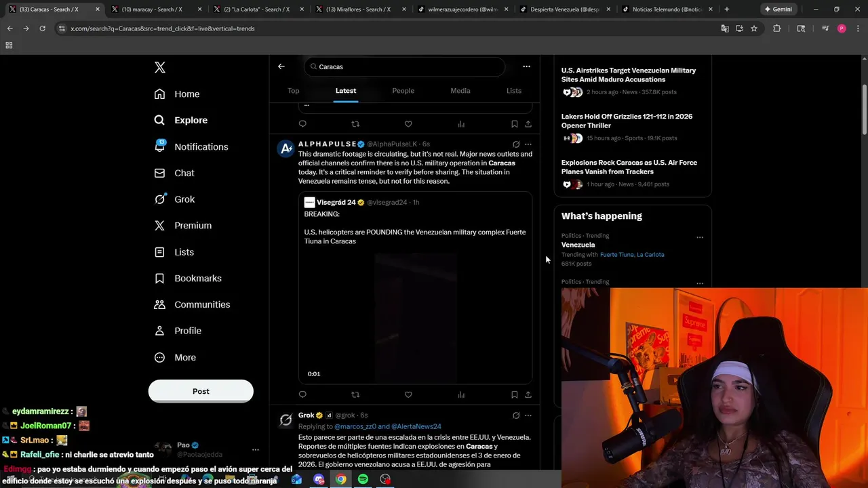868x488 pixels.
Task: Switch to the Media tab
Action: point(460,91)
